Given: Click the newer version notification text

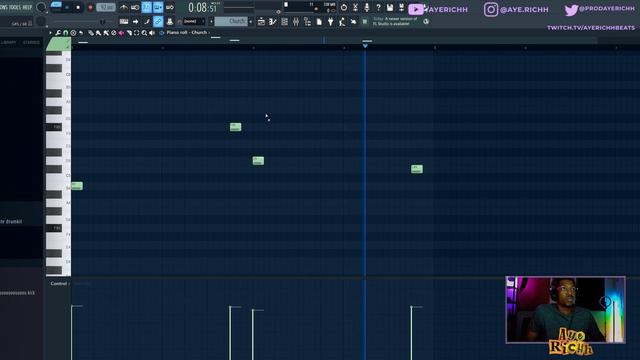Looking at the screenshot, I should pos(395,21).
